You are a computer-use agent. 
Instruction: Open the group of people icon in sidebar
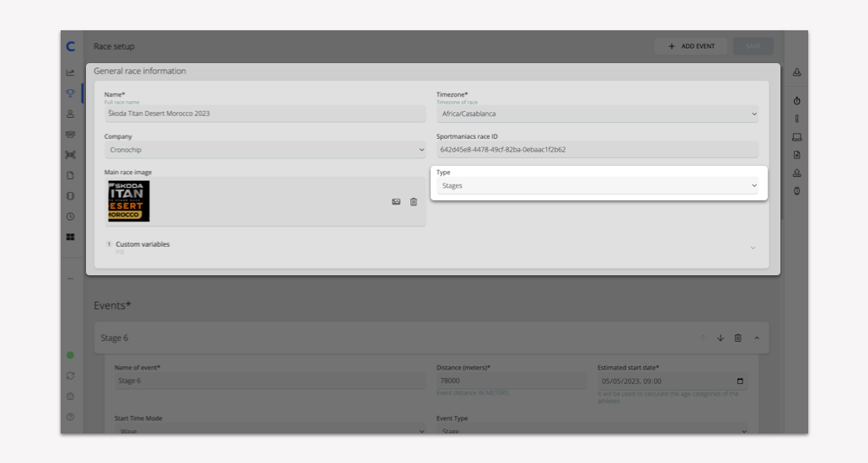[70, 134]
